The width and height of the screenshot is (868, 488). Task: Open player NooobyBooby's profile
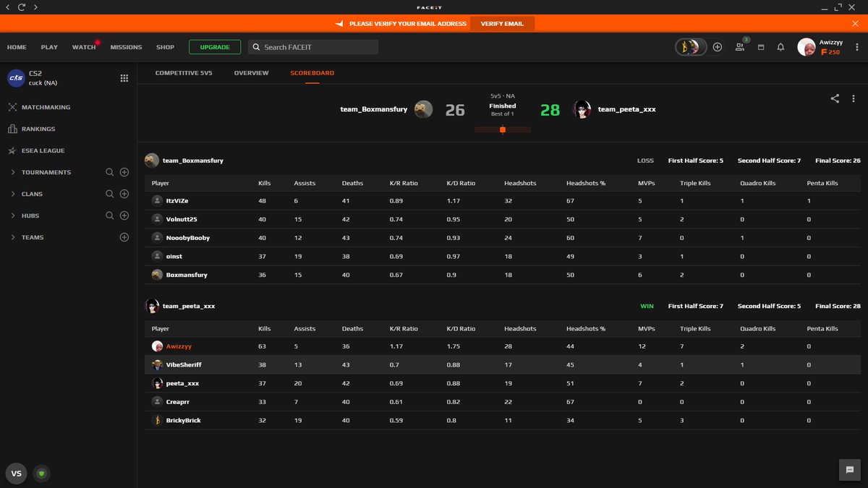(188, 238)
